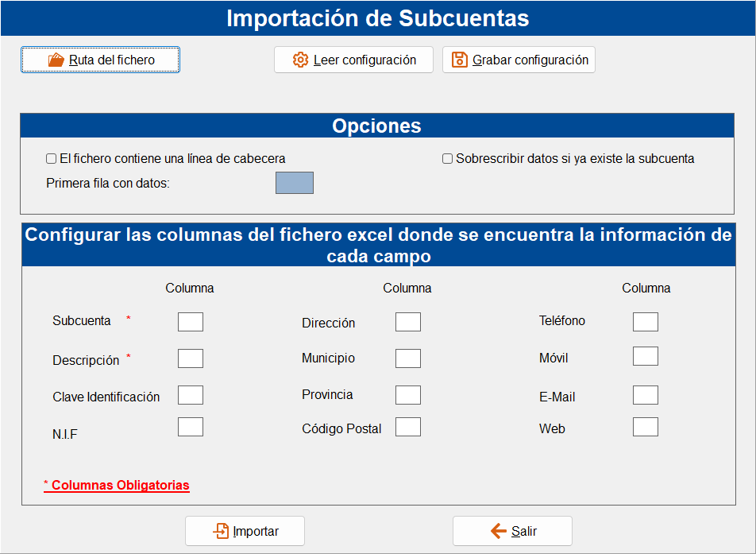Click the Dirección column box
The image size is (756, 554).
(x=408, y=322)
